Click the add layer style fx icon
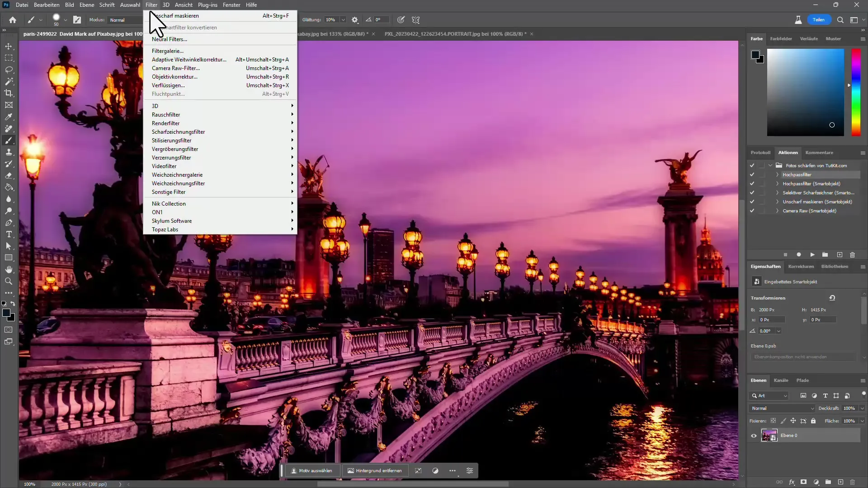This screenshot has height=488, width=868. point(792,482)
